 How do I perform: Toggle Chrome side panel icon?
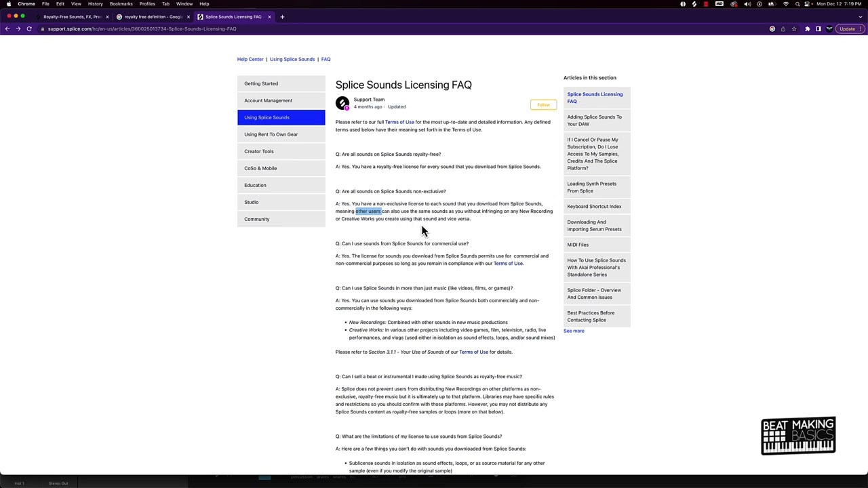818,28
